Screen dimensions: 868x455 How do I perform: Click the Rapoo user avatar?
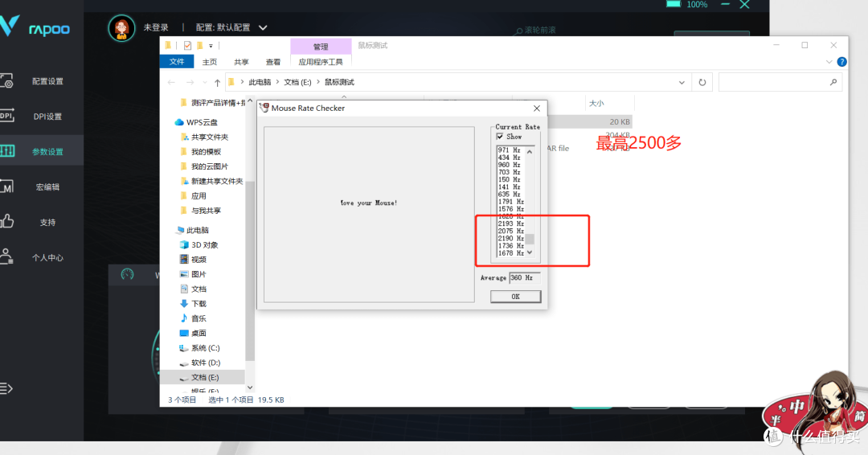click(x=121, y=27)
